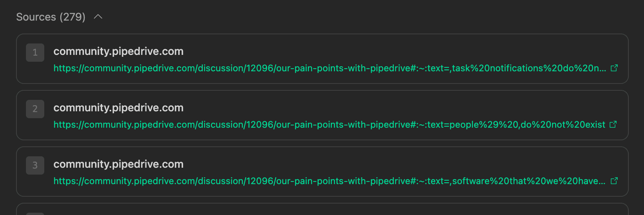
Task: Open URL containing software%20that%20we%20have
Action: point(329,181)
